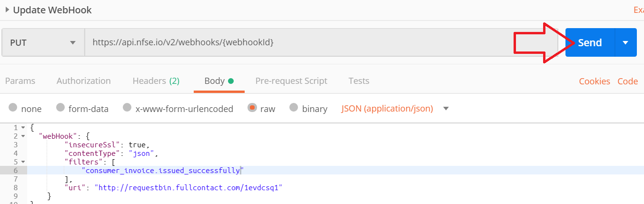The image size is (644, 204).
Task: Click the Code link
Action: pyautogui.click(x=627, y=82)
